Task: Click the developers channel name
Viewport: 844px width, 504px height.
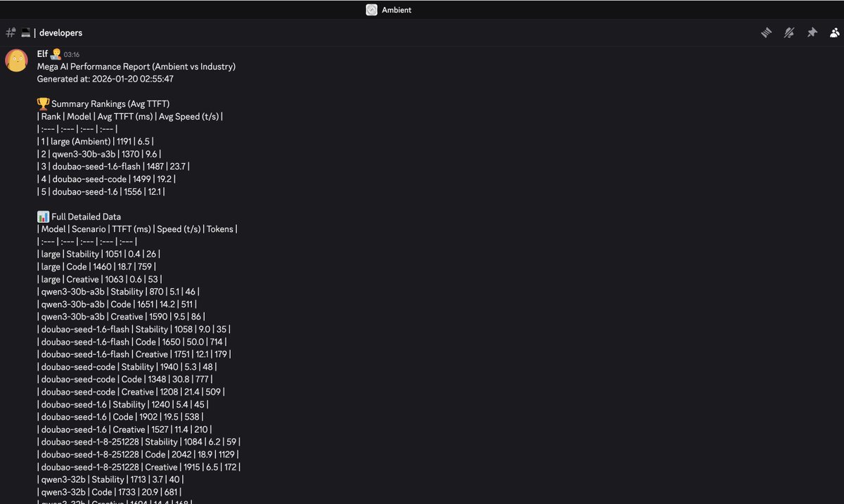Action: [60, 32]
